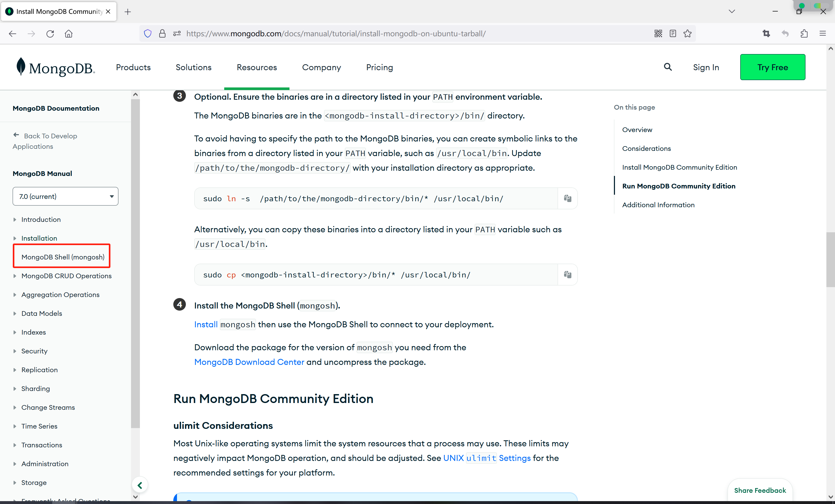This screenshot has height=504, width=835.
Task: Open the list all tabs chevron
Action: [x=732, y=11]
